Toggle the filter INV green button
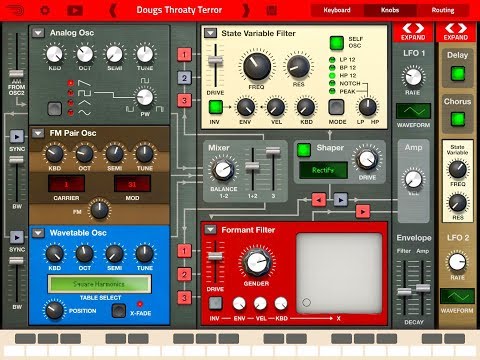Viewport: 480px width, 360px height. [x=216, y=107]
